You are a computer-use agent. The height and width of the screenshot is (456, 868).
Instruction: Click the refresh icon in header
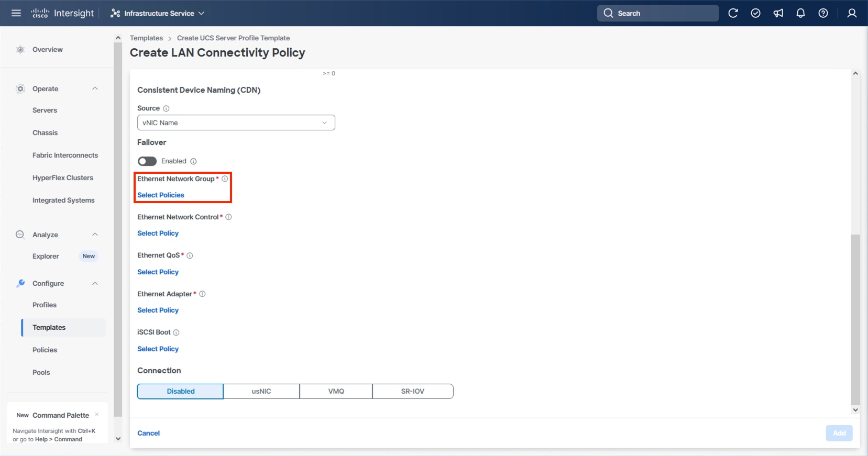(x=733, y=13)
